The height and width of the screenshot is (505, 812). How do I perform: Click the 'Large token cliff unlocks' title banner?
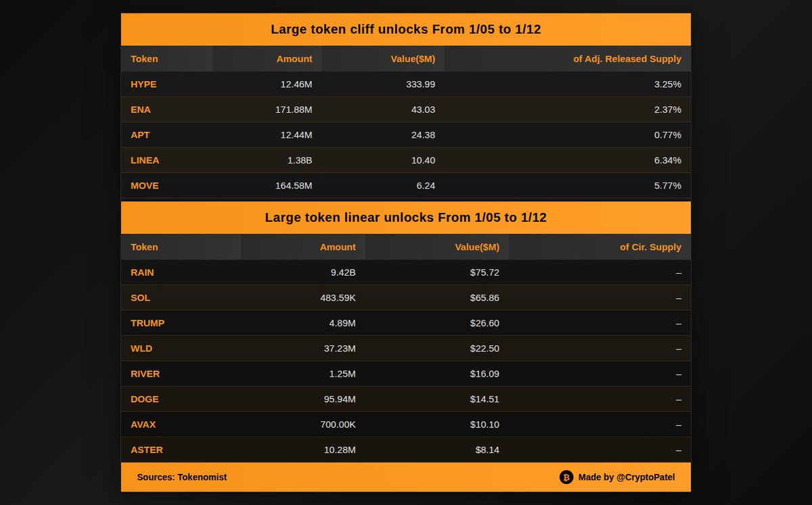(x=405, y=29)
